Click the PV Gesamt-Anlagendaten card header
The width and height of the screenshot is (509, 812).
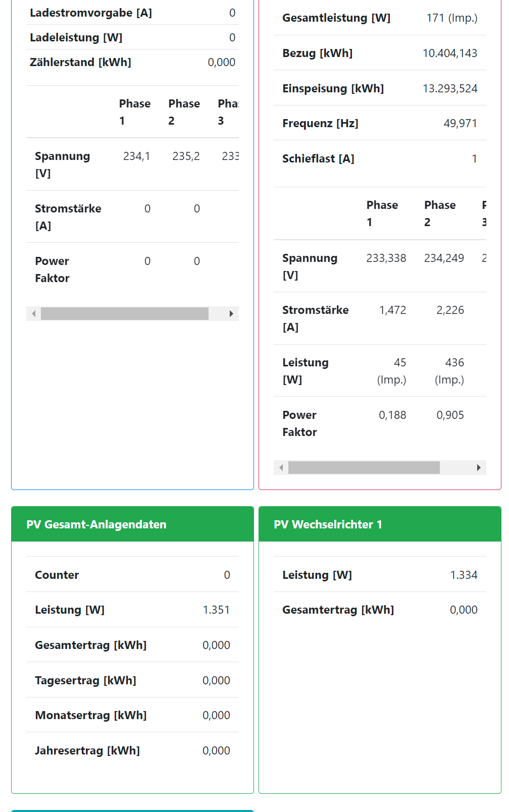pos(132,524)
